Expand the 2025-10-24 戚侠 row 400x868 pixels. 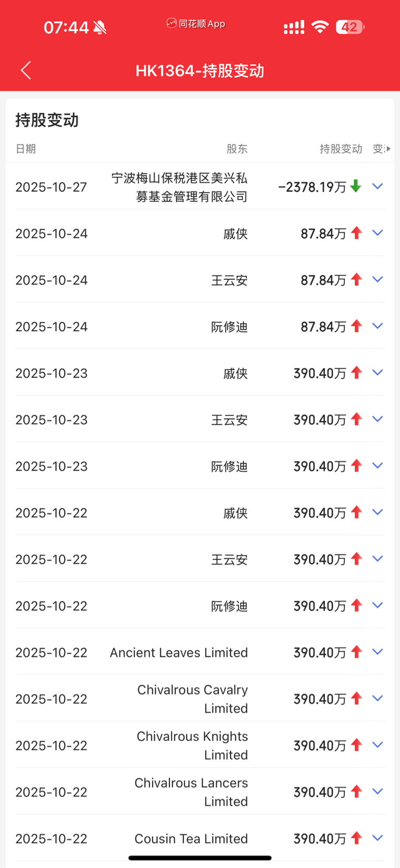(x=378, y=233)
